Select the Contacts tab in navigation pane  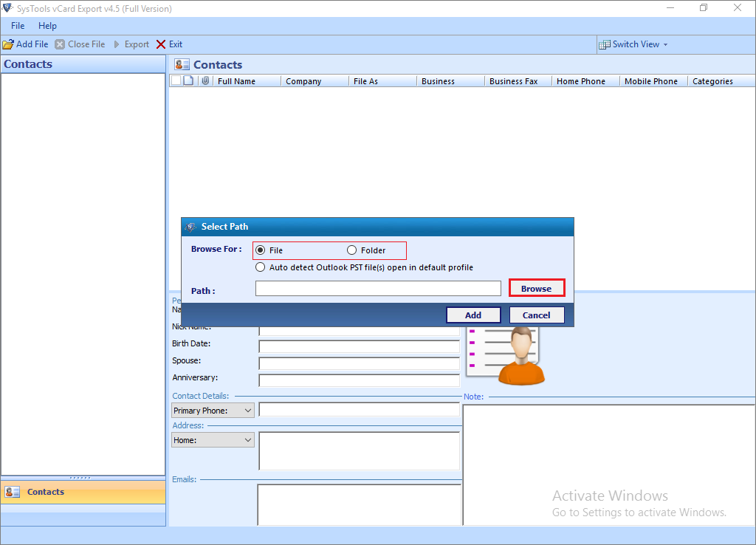click(x=83, y=492)
